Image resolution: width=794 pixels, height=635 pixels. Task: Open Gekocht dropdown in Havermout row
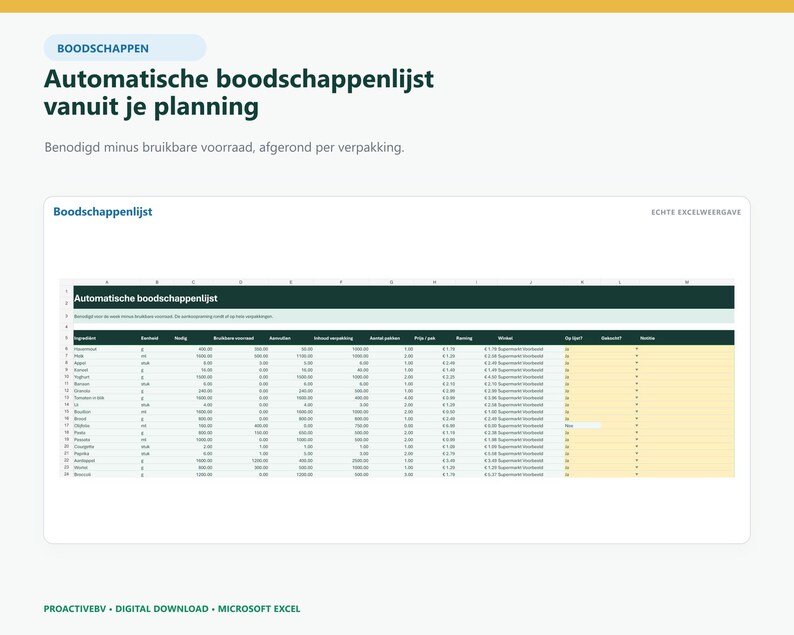coord(637,349)
